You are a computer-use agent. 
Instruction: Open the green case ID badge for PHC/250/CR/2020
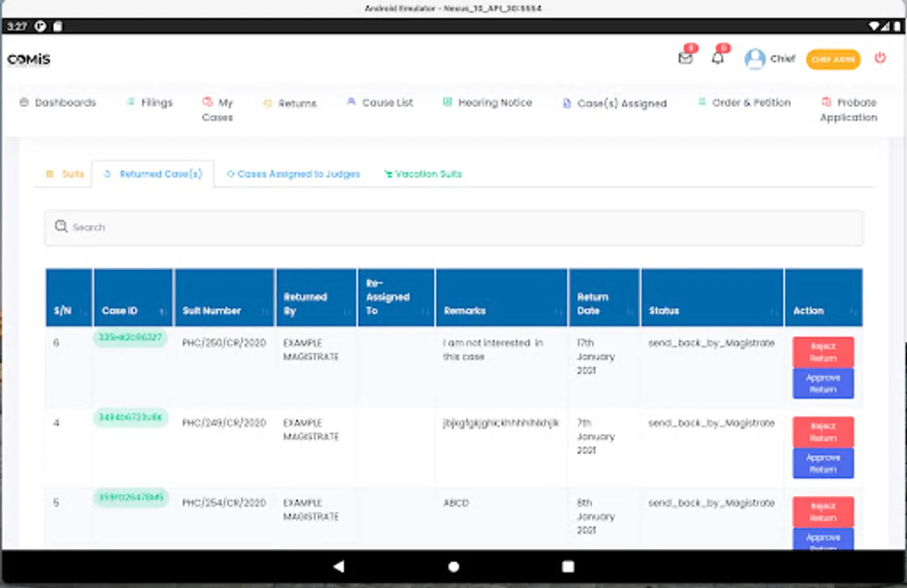coord(130,338)
